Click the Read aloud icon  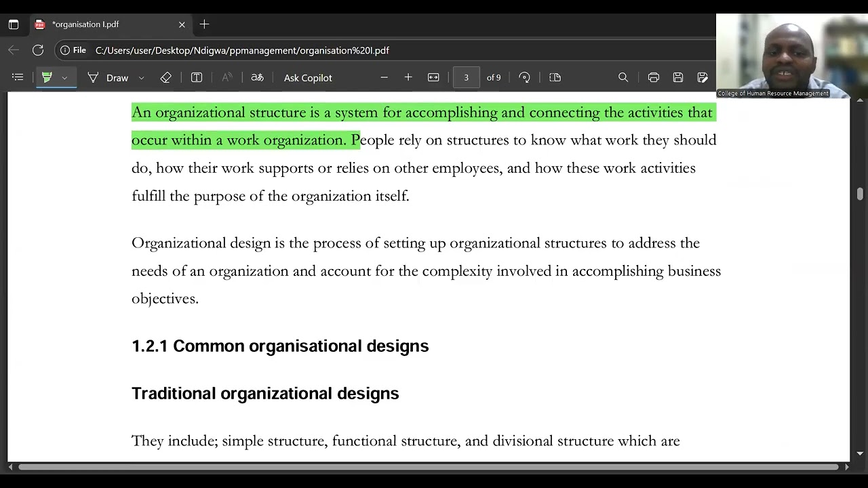click(227, 78)
